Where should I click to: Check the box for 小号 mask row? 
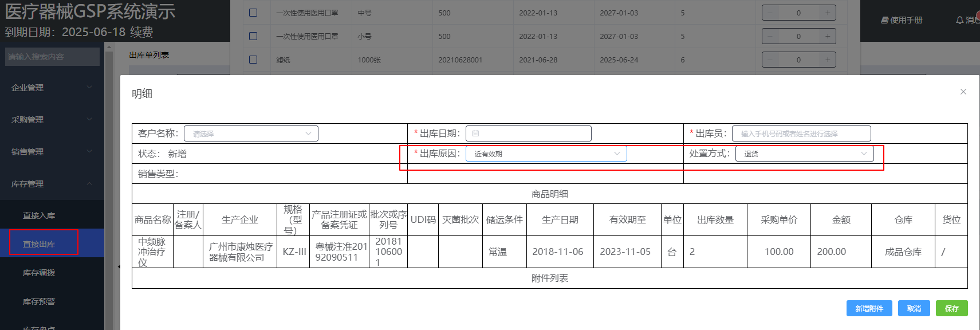[253, 36]
